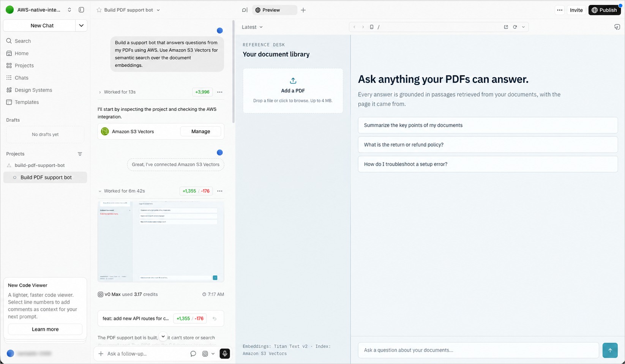Go back in the preview browser

(x=354, y=27)
